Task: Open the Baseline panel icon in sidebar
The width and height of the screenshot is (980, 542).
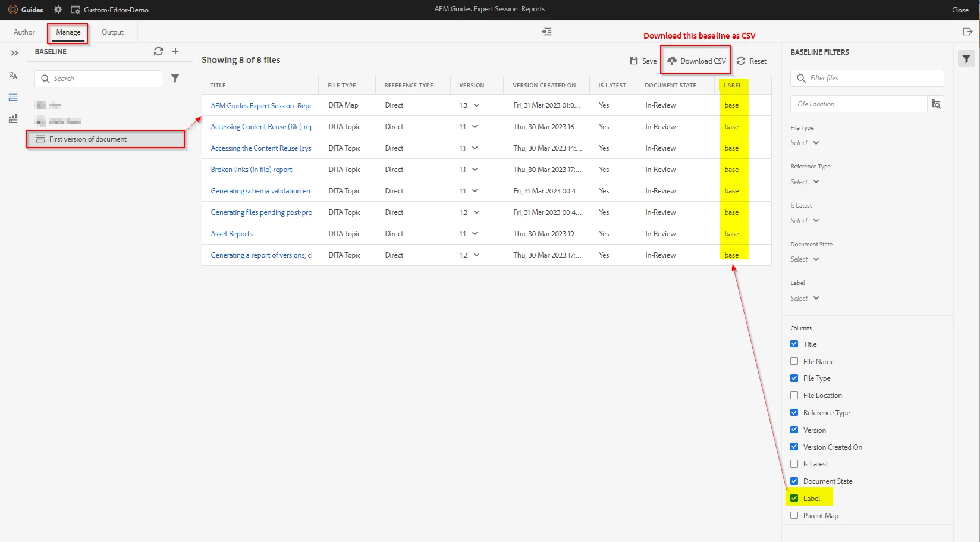Action: (x=13, y=97)
